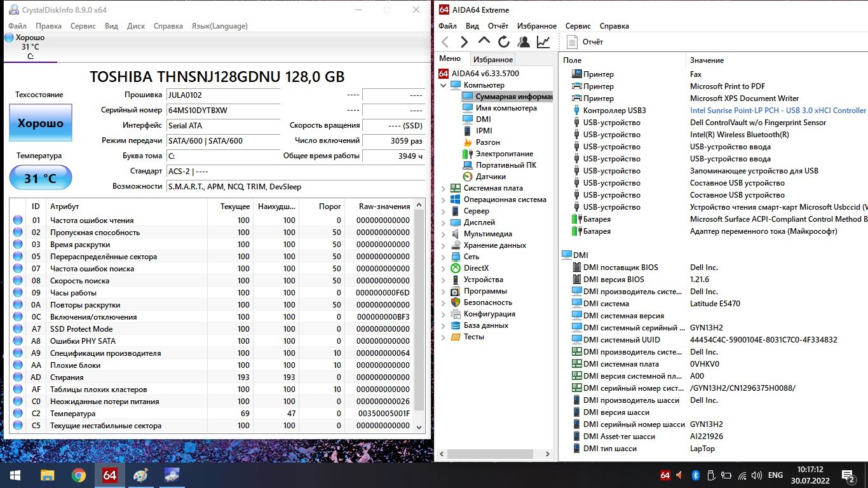Expand the Сервер node
Screen dimensions: 868x488
click(444, 211)
